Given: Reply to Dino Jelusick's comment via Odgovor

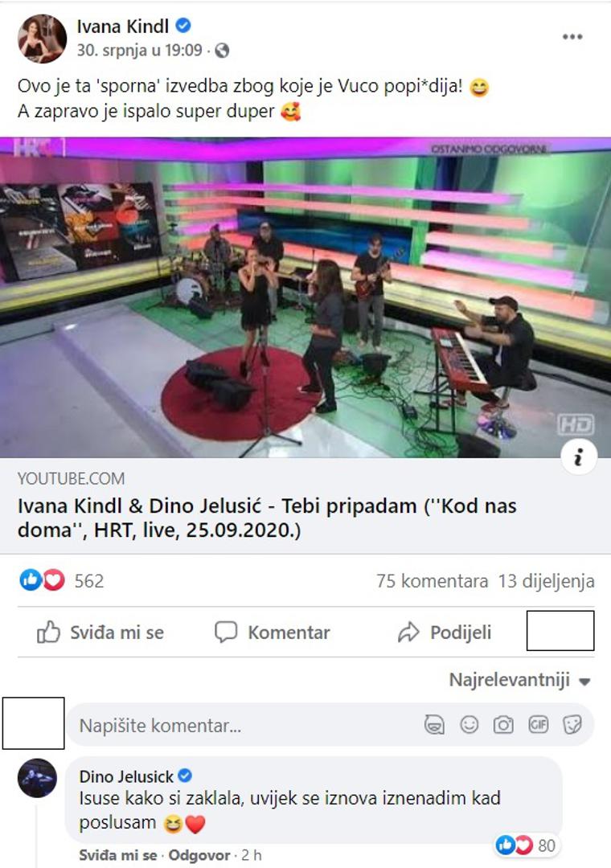Looking at the screenshot, I should click(x=199, y=855).
